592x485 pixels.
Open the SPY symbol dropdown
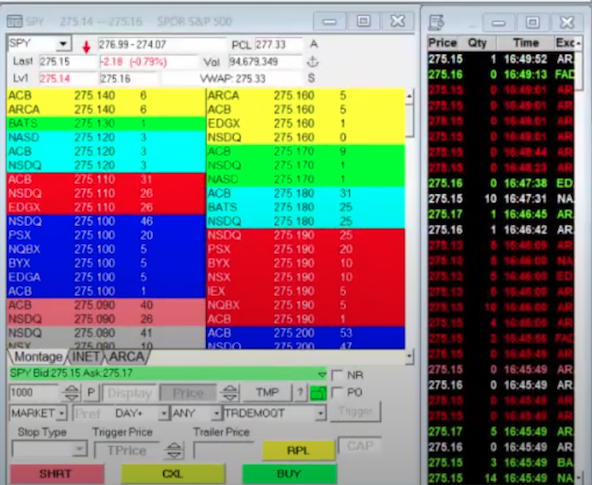(x=63, y=44)
